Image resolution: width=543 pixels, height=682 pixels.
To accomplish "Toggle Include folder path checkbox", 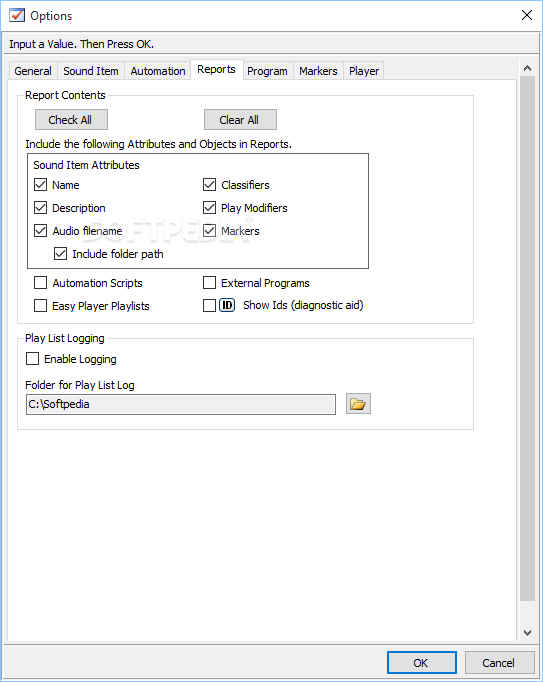I will click(60, 254).
